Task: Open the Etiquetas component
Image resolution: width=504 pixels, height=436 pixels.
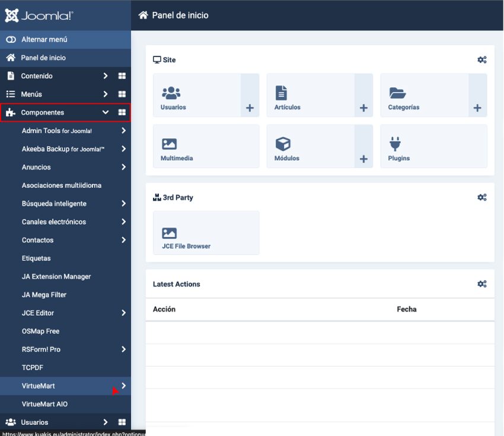Action: click(36, 259)
